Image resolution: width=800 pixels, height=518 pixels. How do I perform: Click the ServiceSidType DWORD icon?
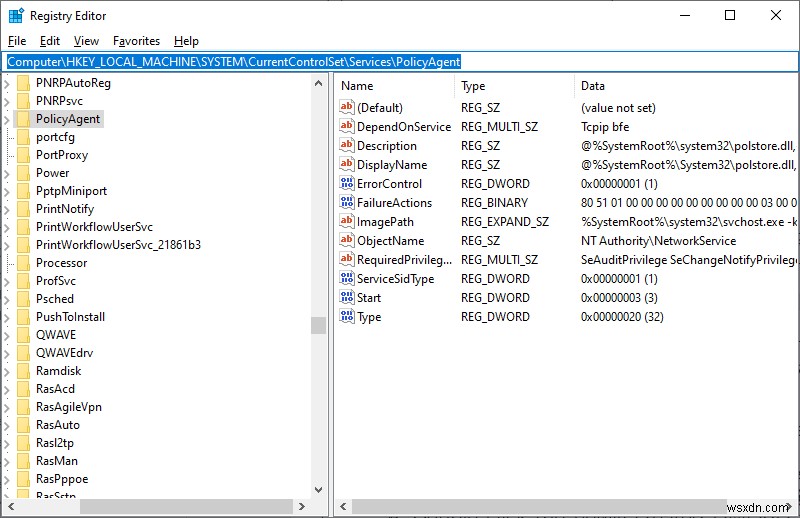347,278
